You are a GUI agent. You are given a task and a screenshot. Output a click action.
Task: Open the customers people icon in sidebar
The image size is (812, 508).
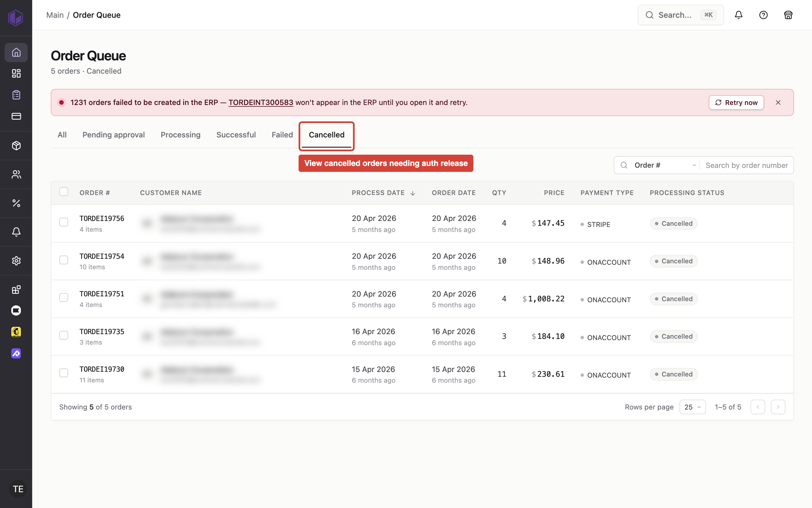pos(16,174)
